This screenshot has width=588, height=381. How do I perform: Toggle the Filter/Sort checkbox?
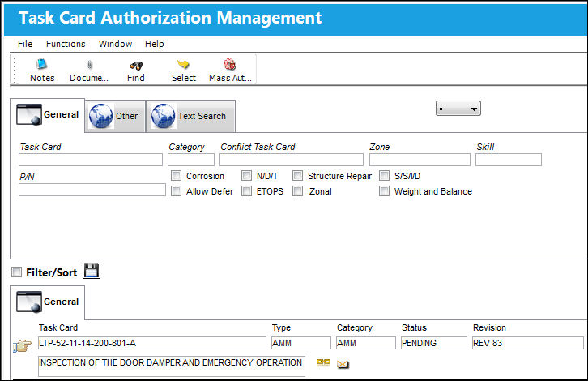click(16, 272)
